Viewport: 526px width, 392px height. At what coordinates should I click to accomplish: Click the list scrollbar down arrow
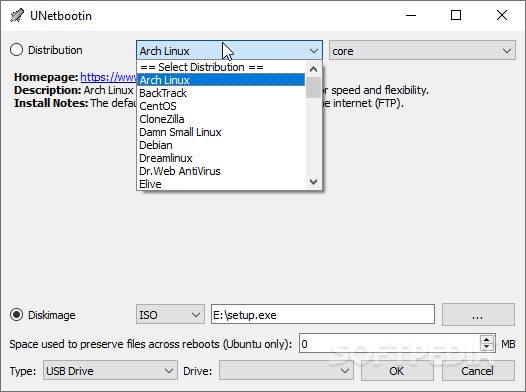313,182
